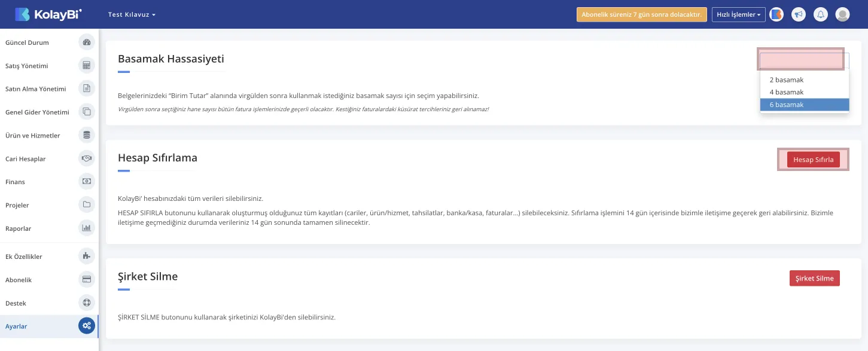Click the KolayBi logo
This screenshot has width=868, height=351.
tap(48, 14)
